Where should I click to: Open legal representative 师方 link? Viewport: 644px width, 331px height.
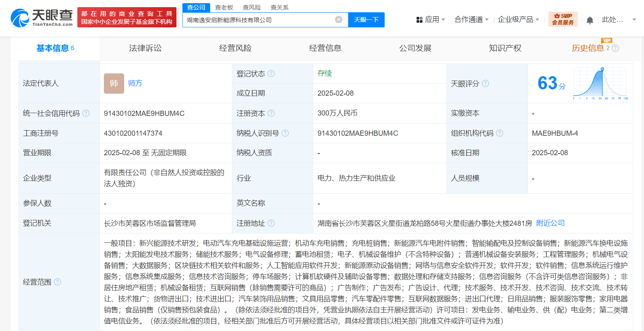(x=135, y=83)
